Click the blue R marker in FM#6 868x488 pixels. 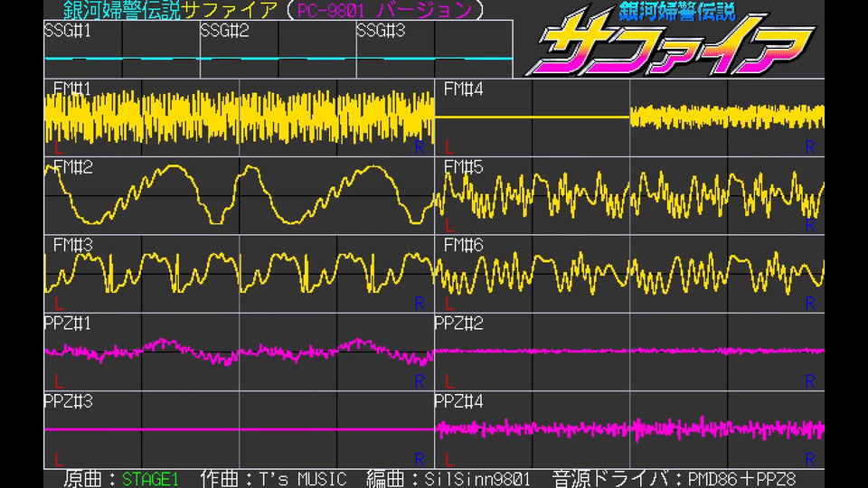(810, 304)
